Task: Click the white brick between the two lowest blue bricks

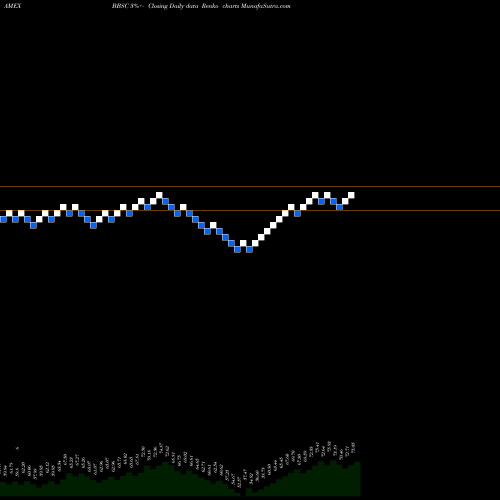Action: point(243,243)
